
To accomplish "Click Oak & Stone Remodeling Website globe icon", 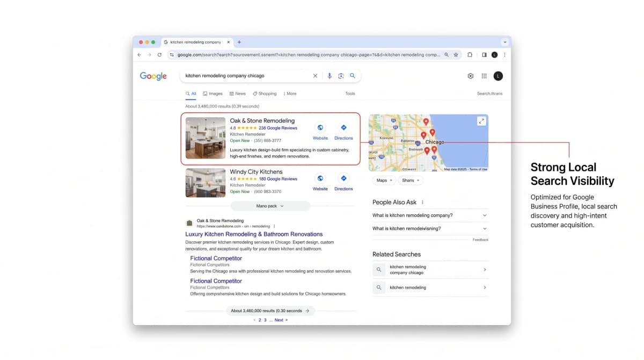I will coord(320,127).
